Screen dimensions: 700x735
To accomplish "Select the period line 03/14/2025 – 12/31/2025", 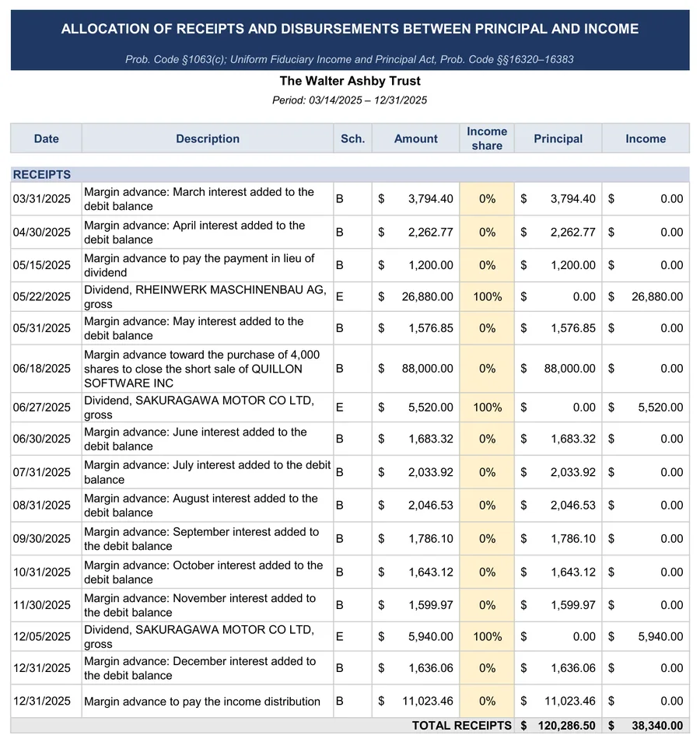I will [350, 100].
